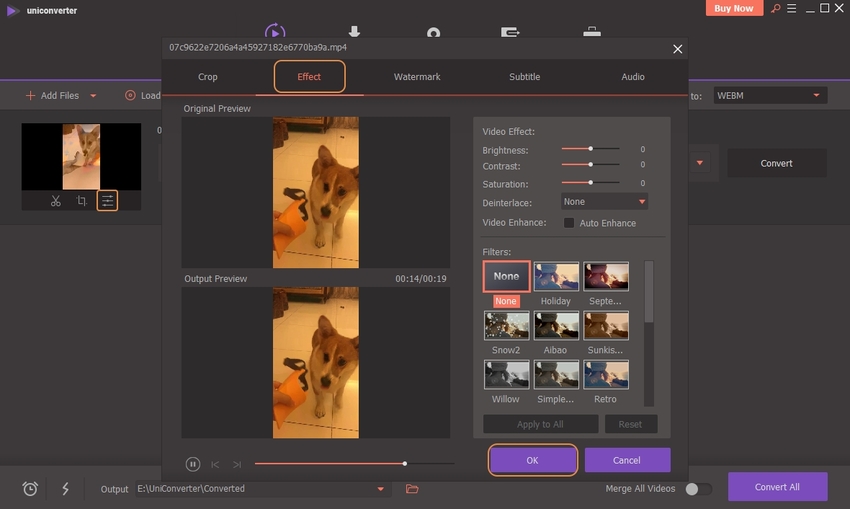Click the OK button
Image resolution: width=850 pixels, height=509 pixels.
point(532,460)
